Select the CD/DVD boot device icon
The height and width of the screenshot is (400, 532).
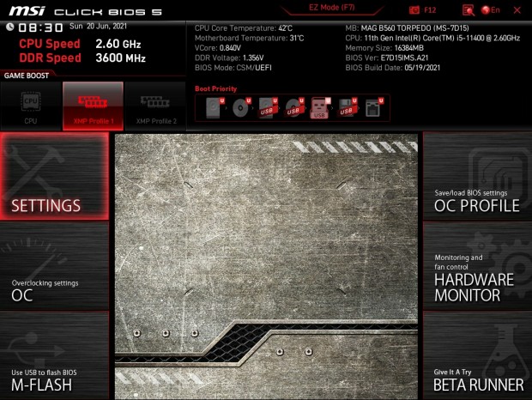(242, 108)
